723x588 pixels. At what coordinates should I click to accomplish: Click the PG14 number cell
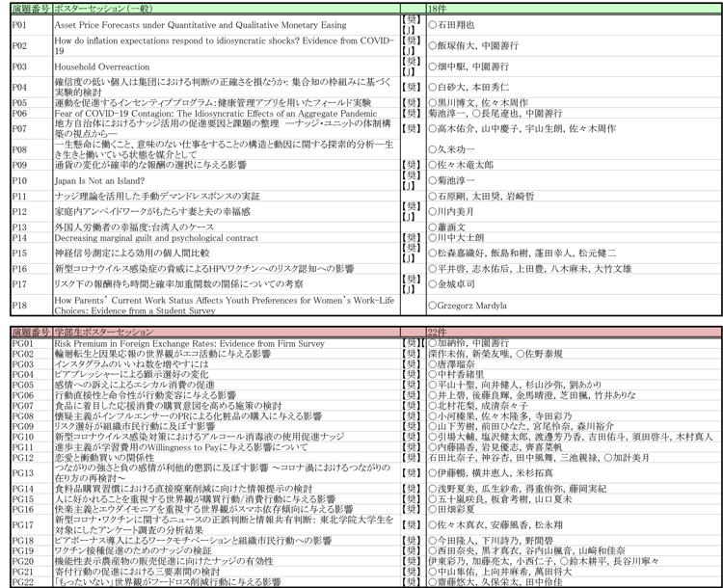[32, 489]
